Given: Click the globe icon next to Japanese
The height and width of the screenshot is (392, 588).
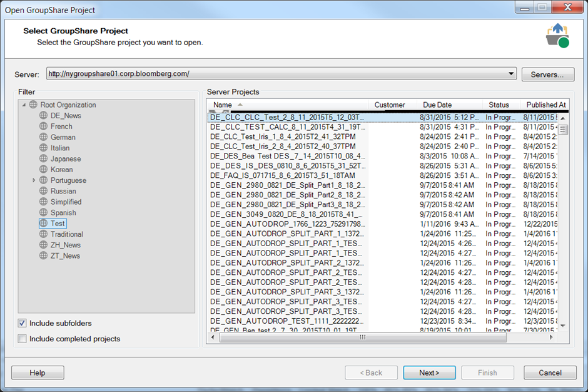Looking at the screenshot, I should click(44, 159).
